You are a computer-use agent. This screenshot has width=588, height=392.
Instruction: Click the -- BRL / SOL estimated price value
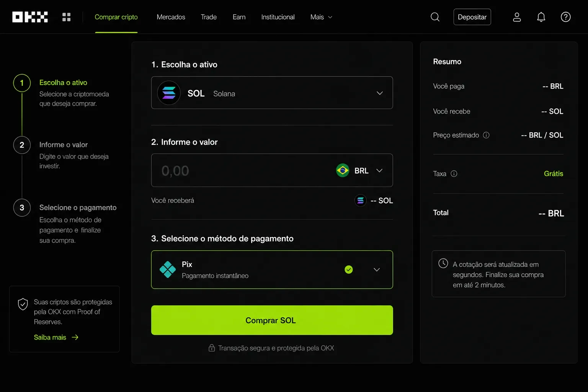point(542,135)
